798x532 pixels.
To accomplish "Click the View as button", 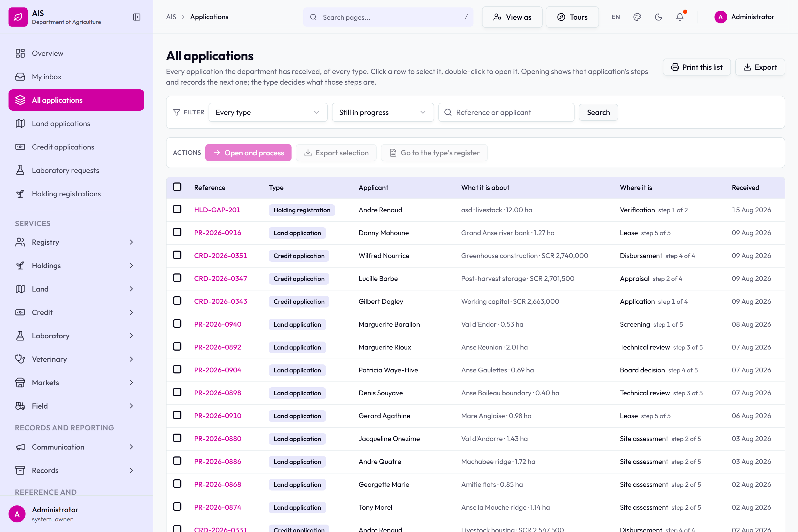I will (x=512, y=17).
